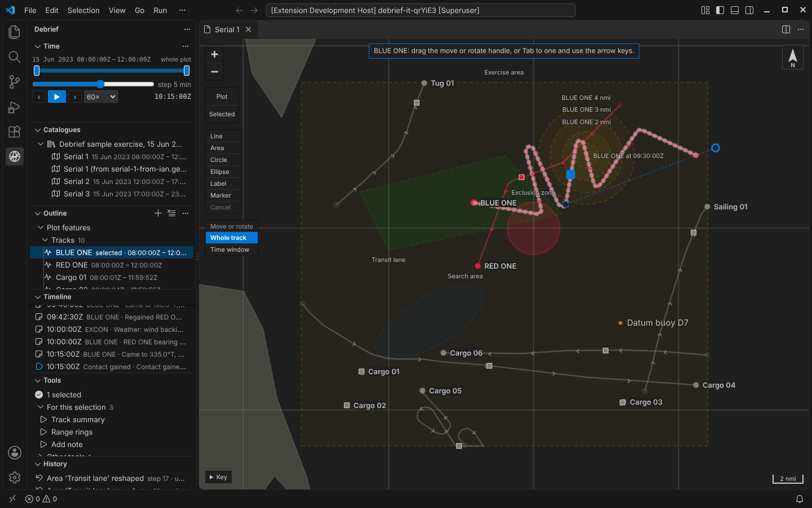Collapse the Timeline section
This screenshot has width=812, height=508.
coord(38,297)
